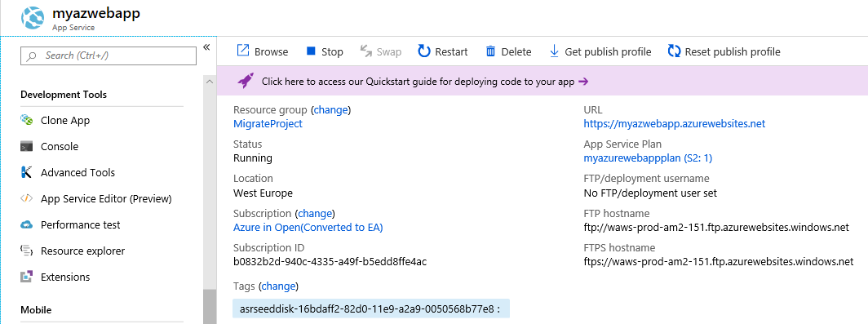Viewport: 868px width, 324px height.
Task: Click the Clone App icon in sidebar
Action: (x=27, y=120)
